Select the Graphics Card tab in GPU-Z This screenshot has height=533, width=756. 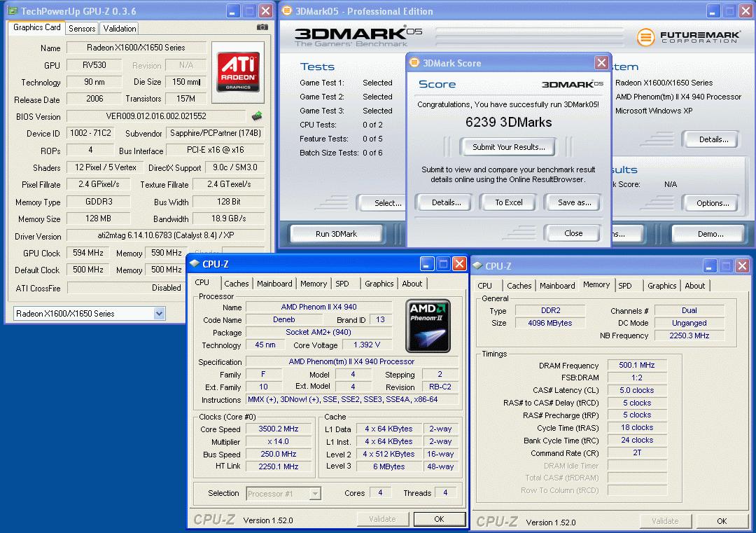click(x=37, y=27)
